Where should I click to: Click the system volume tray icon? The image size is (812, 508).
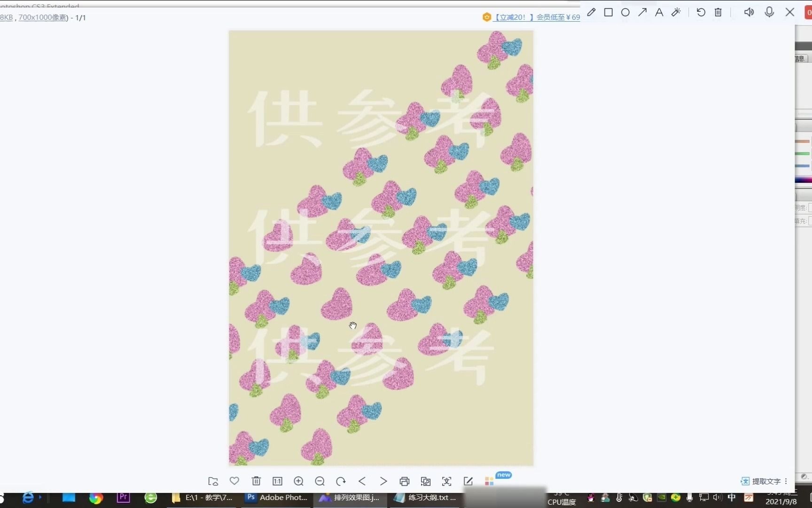coord(718,497)
